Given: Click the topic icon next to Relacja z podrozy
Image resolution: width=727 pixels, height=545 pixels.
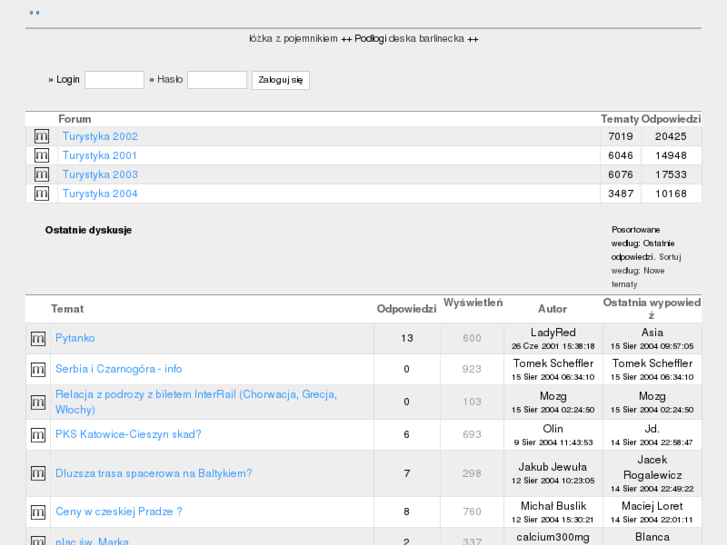Looking at the screenshot, I should [x=38, y=402].
